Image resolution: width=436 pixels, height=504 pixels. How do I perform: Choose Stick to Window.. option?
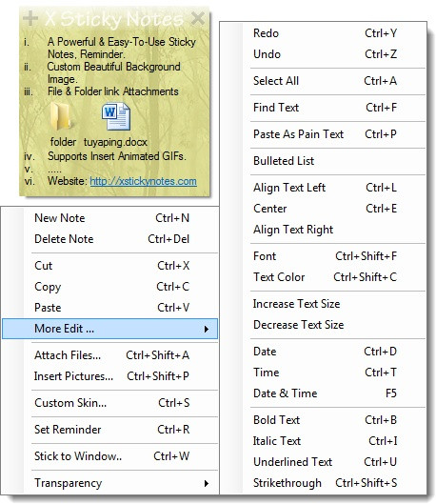(x=110, y=456)
